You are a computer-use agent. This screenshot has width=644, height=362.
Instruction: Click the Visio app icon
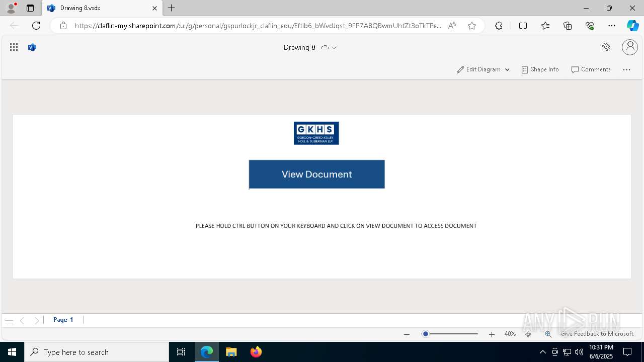(32, 47)
